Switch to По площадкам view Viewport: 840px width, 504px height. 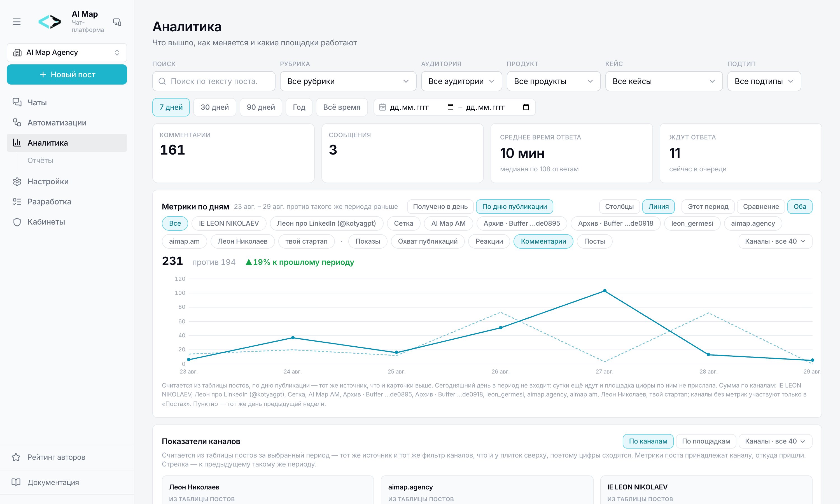706,441
